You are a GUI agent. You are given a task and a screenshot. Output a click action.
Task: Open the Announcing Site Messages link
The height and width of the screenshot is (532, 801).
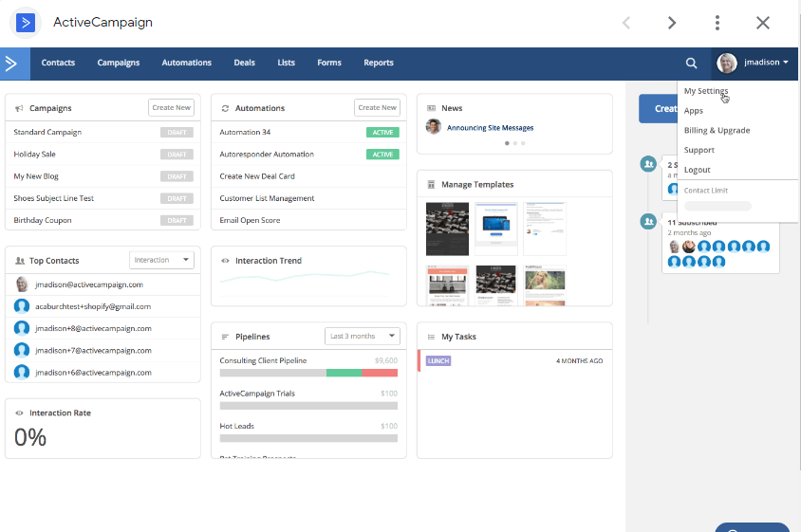pyautogui.click(x=490, y=128)
